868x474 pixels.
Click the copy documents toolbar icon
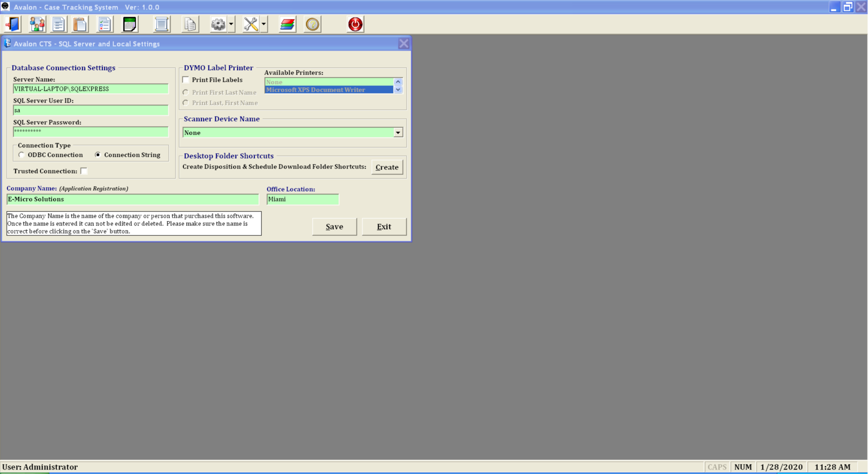coord(190,24)
